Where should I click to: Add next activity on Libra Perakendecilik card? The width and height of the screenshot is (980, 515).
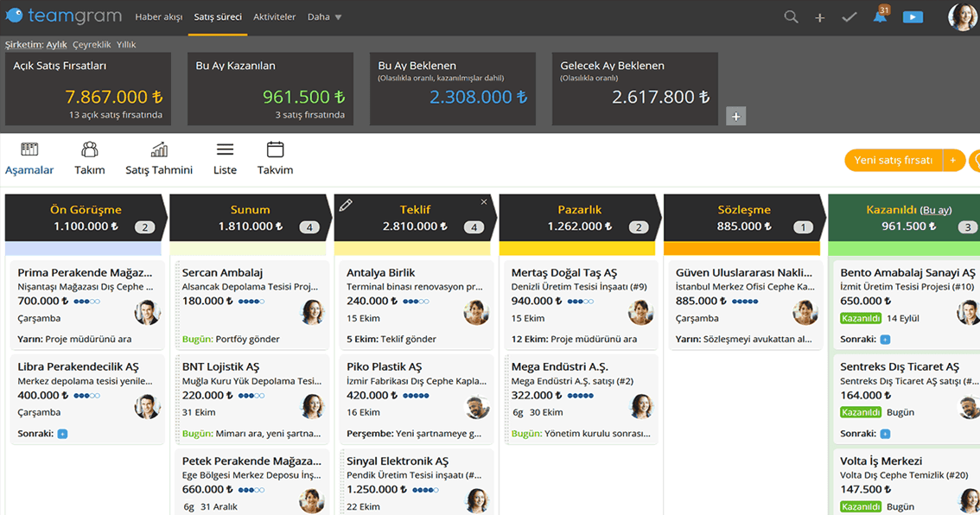tap(62, 434)
